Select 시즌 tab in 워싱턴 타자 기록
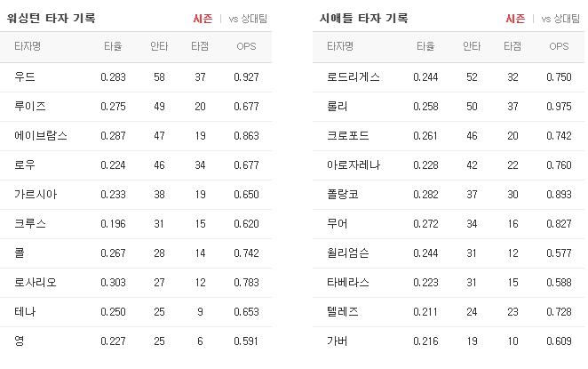Image resolution: width=588 pixels, height=369 pixels. [203, 19]
